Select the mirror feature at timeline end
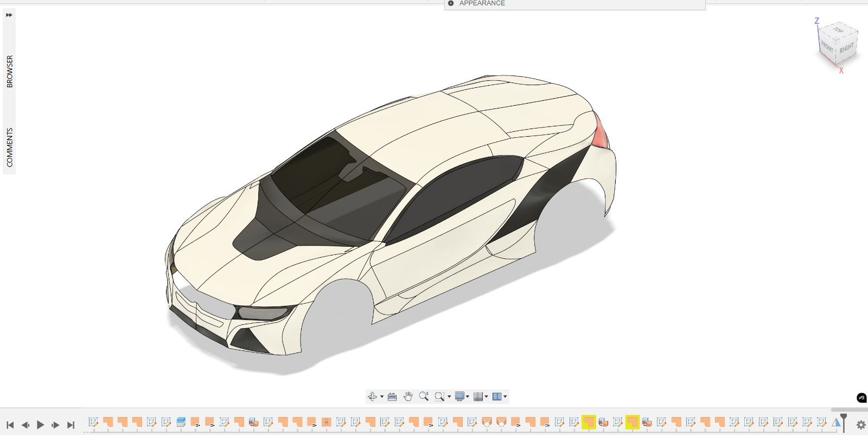Image resolution: width=868 pixels, height=435 pixels. (836, 421)
